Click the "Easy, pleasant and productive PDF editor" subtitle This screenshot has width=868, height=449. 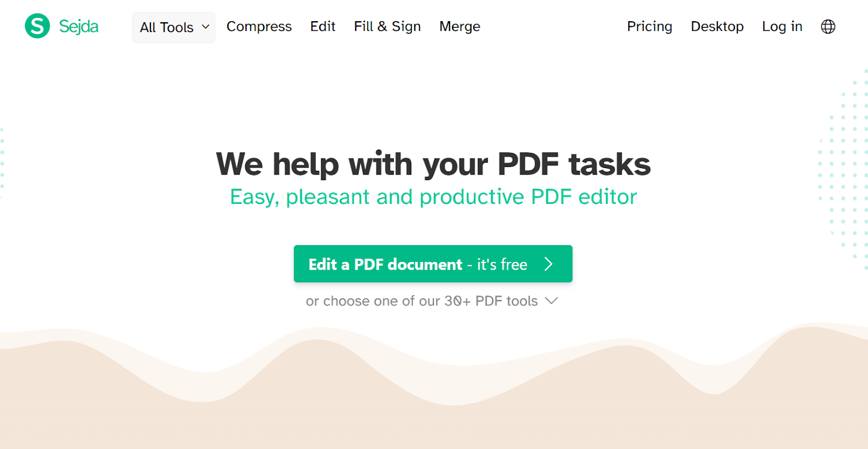433,197
